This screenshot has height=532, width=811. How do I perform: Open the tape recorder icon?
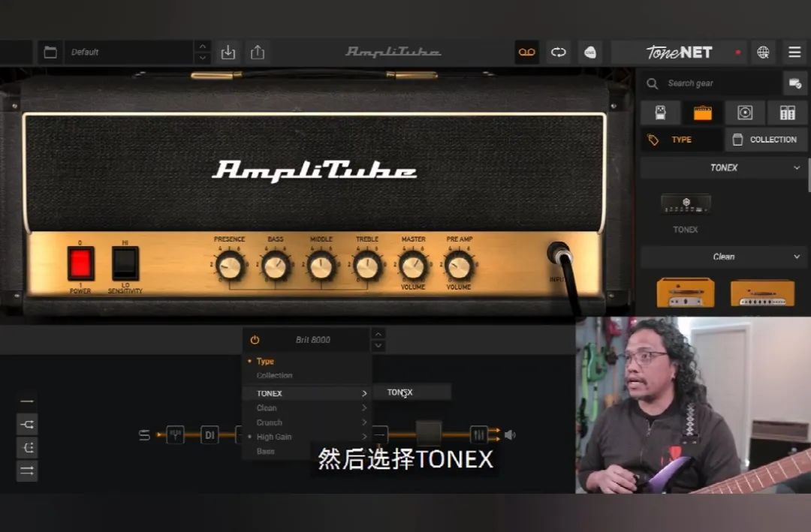point(526,53)
